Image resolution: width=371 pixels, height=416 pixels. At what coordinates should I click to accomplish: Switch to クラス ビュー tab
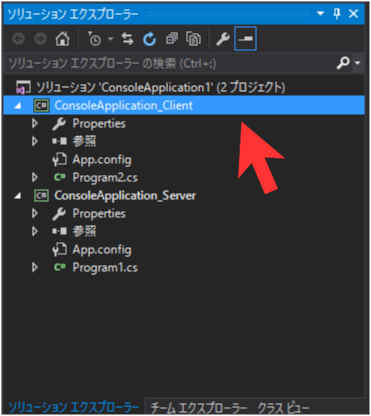pyautogui.click(x=283, y=408)
